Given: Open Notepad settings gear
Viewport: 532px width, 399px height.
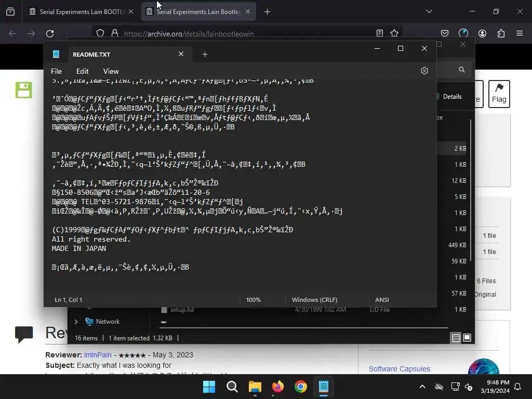Looking at the screenshot, I should (x=424, y=71).
